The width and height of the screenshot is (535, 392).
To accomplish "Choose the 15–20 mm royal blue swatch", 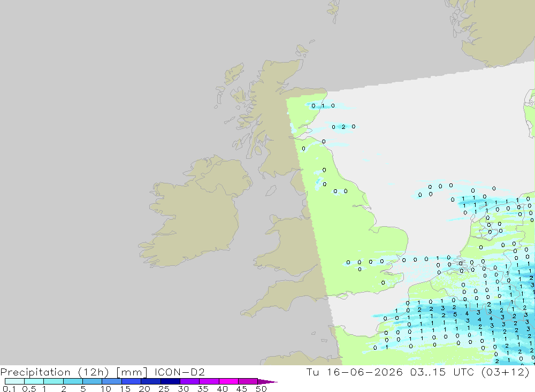I will 132,381.
